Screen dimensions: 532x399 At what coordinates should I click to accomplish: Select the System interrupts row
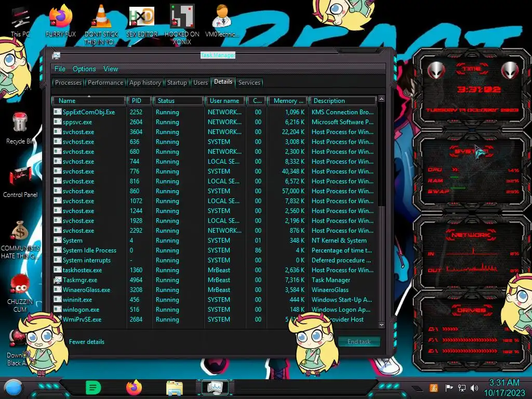pyautogui.click(x=215, y=260)
